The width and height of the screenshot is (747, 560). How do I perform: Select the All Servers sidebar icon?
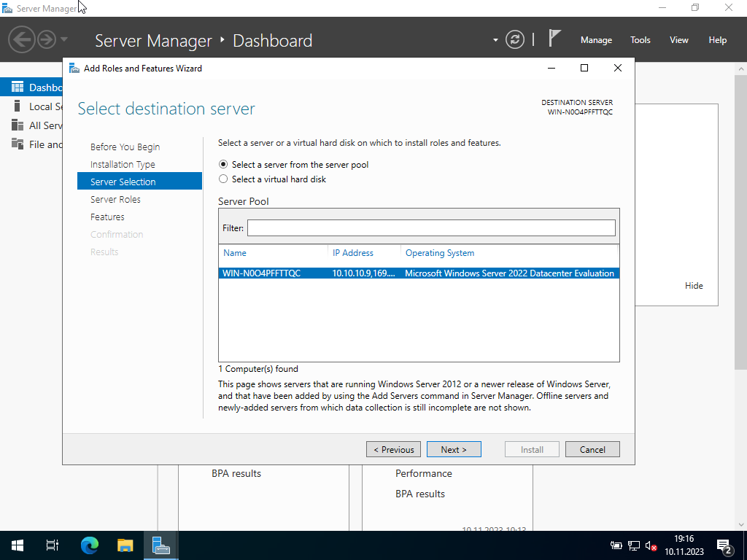pos(18,125)
